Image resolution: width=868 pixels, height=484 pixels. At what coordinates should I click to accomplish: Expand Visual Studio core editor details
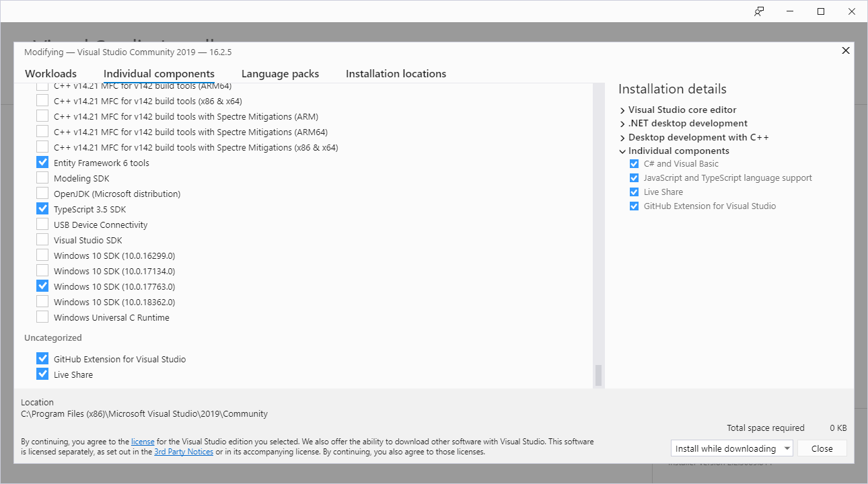click(622, 110)
